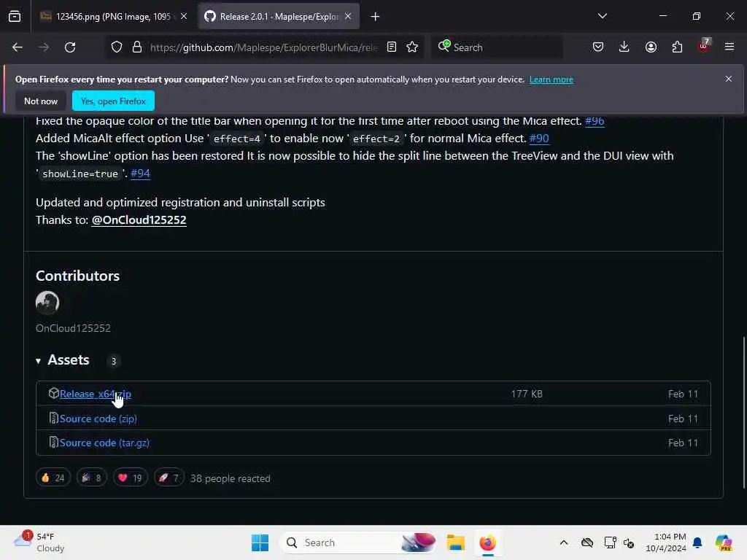Open the Learn more link
The width and height of the screenshot is (747, 560).
551,79
